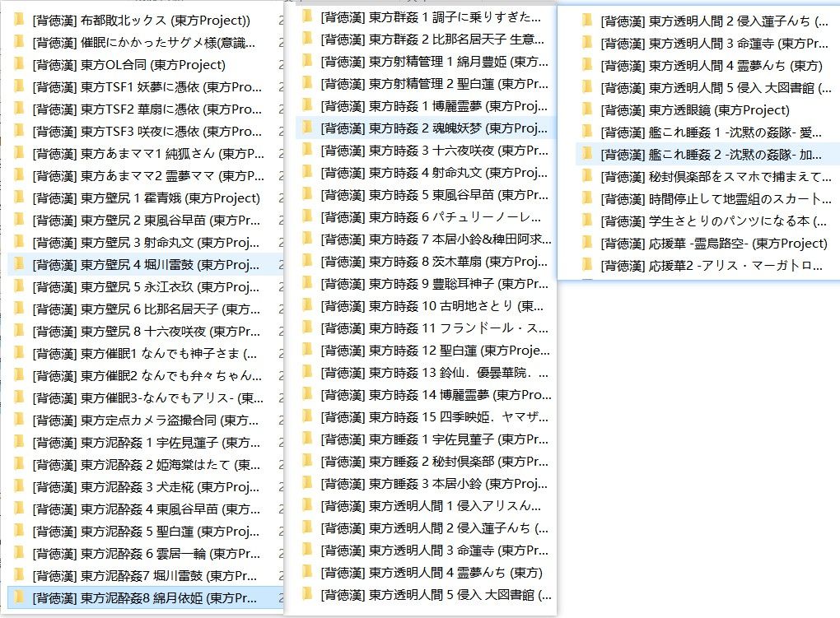This screenshot has width=840, height=618.
Task: Select the 東方時姦 14 博麗霊夢 row
Action: pyautogui.click(x=436, y=395)
